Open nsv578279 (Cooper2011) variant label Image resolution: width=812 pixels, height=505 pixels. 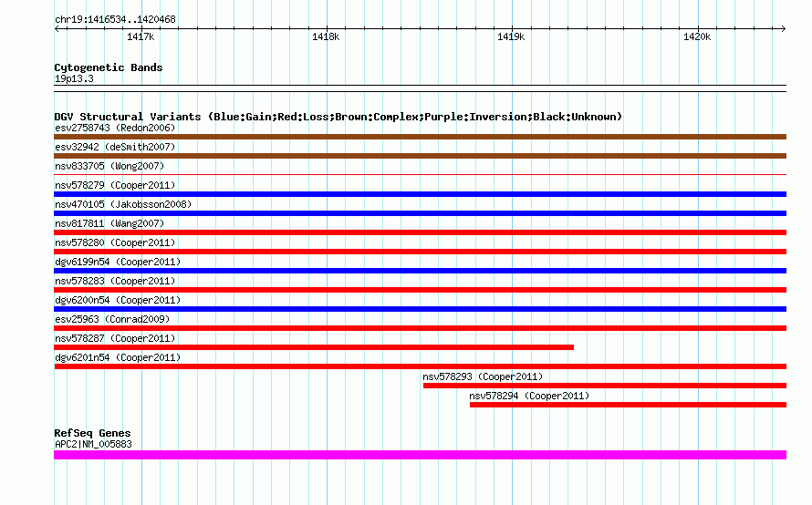(115, 185)
